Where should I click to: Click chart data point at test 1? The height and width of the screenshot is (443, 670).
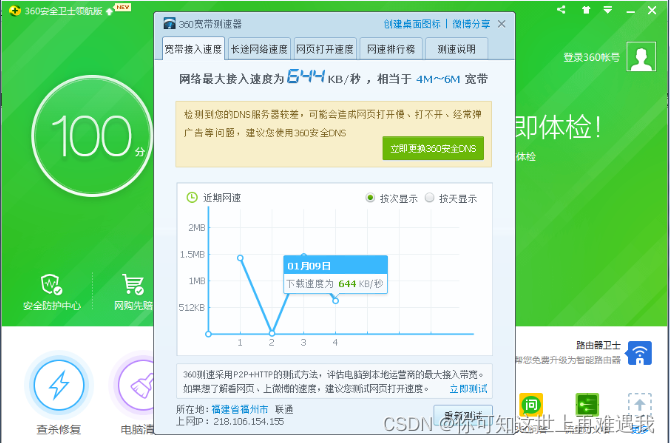coord(240,258)
